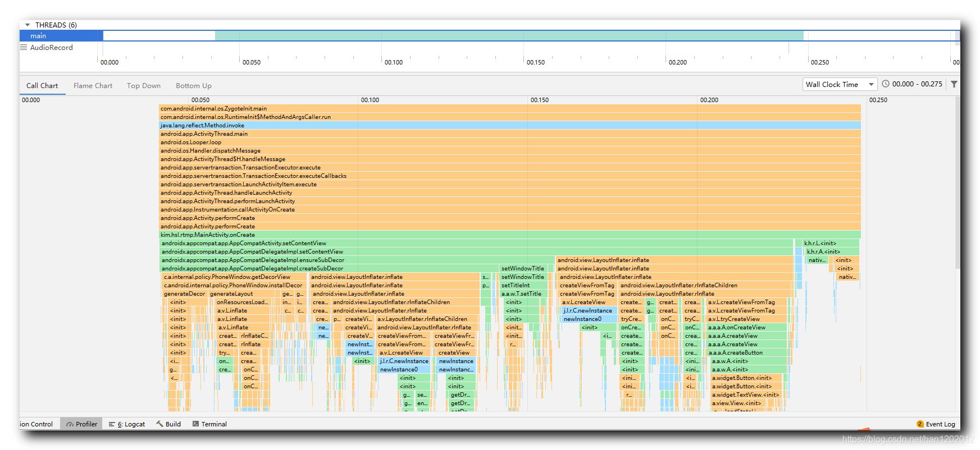Switch to the Flame Chart tab
The width and height of the screenshot is (980, 450).
[x=93, y=86]
